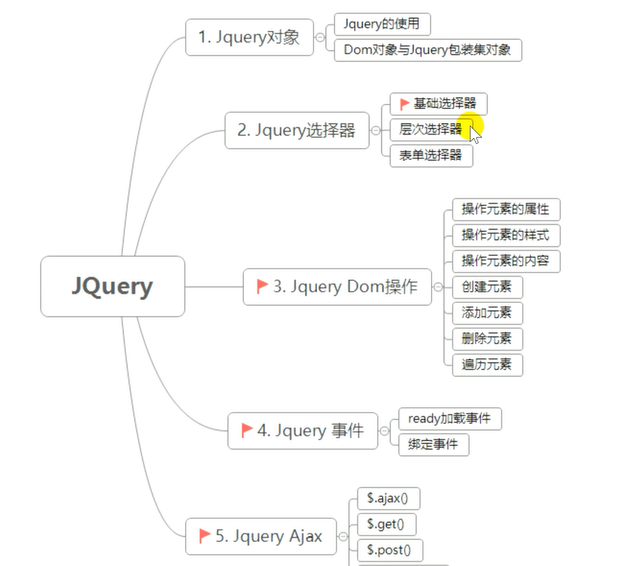Collapse the 1. Jquery对象 branch
Image resolution: width=626 pixels, height=566 pixels.
(x=320, y=38)
